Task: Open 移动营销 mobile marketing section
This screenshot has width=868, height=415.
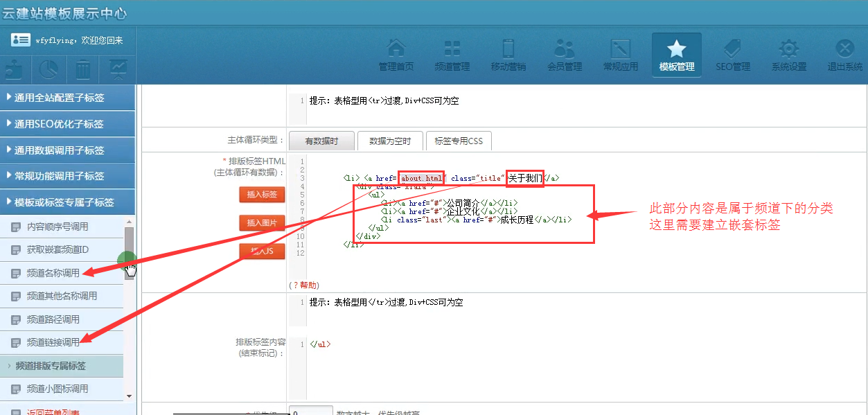Action: (508, 55)
